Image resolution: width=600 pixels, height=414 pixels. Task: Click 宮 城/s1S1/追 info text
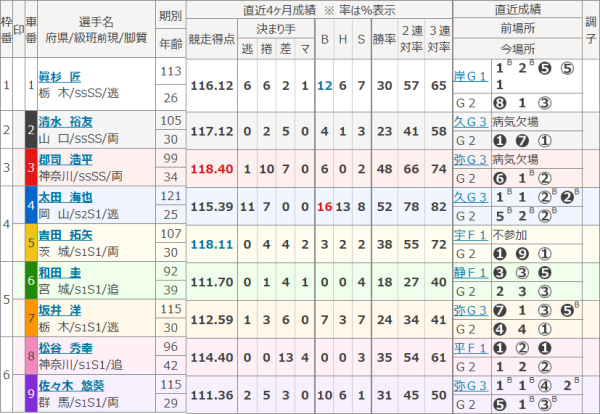[x=79, y=289]
